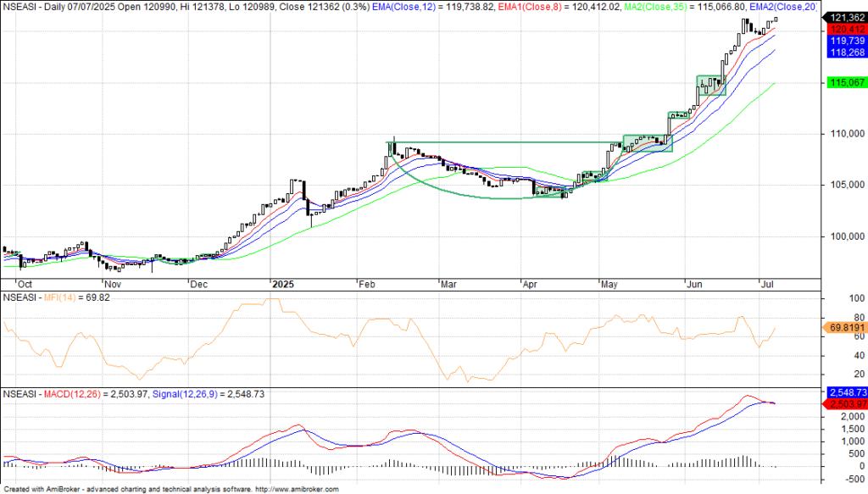Click the bold 2025 year axis label
The image size is (868, 494).
(x=281, y=286)
